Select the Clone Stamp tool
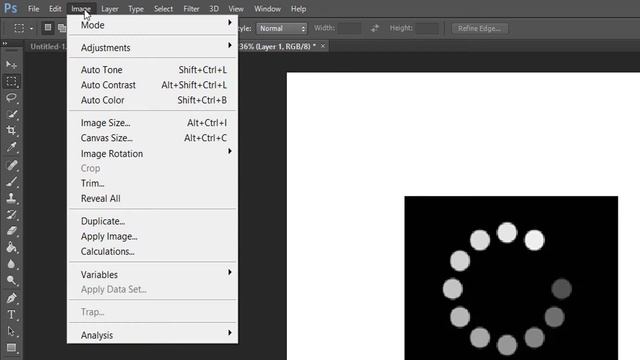 [x=11, y=198]
